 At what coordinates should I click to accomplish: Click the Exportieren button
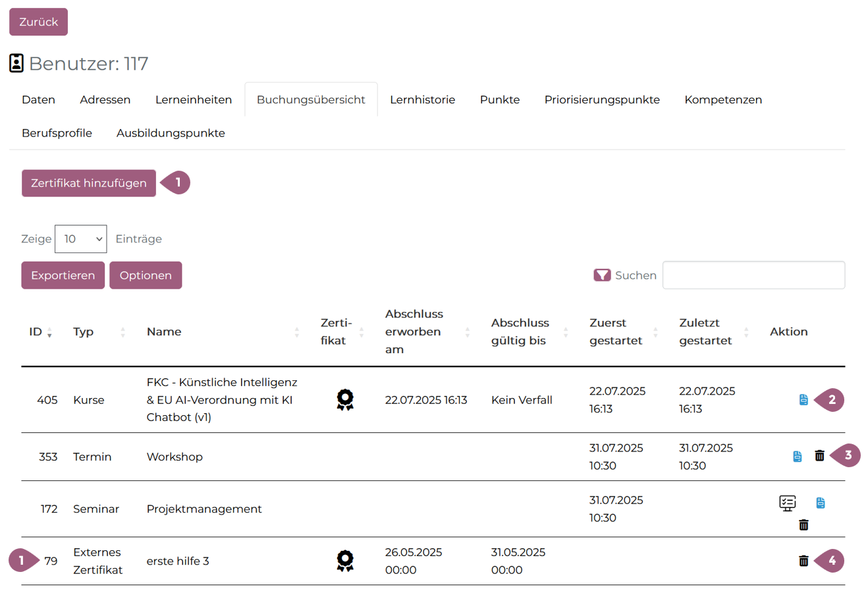point(63,275)
